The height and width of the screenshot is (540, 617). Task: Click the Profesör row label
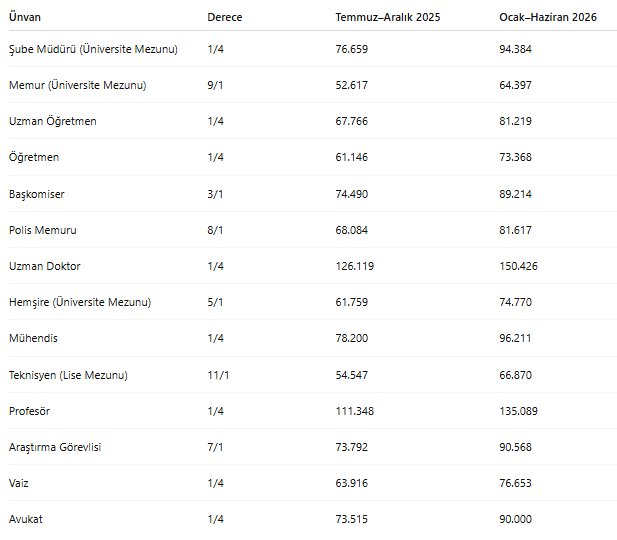(29, 411)
